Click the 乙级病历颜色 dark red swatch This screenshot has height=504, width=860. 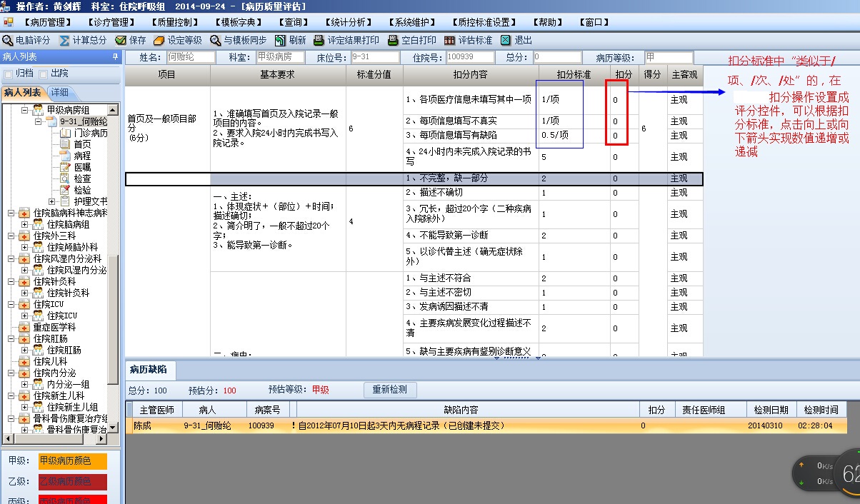pos(71,482)
